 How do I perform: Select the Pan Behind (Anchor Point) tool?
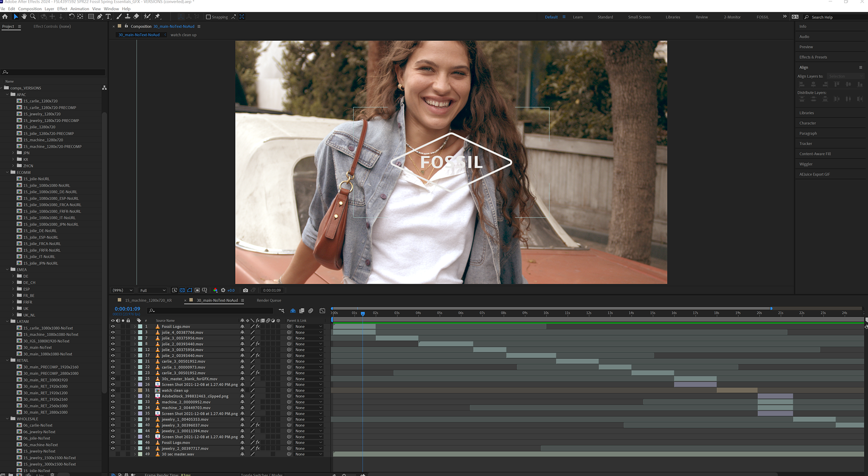coord(80,17)
